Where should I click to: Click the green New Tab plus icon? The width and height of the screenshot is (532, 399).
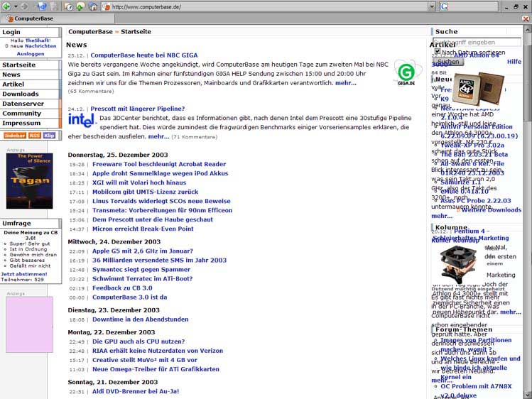tap(80, 6)
